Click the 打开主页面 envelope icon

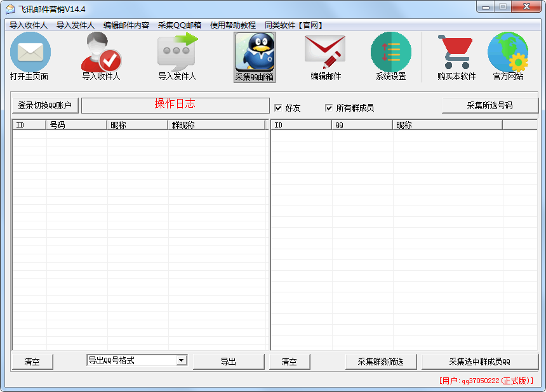(29, 53)
